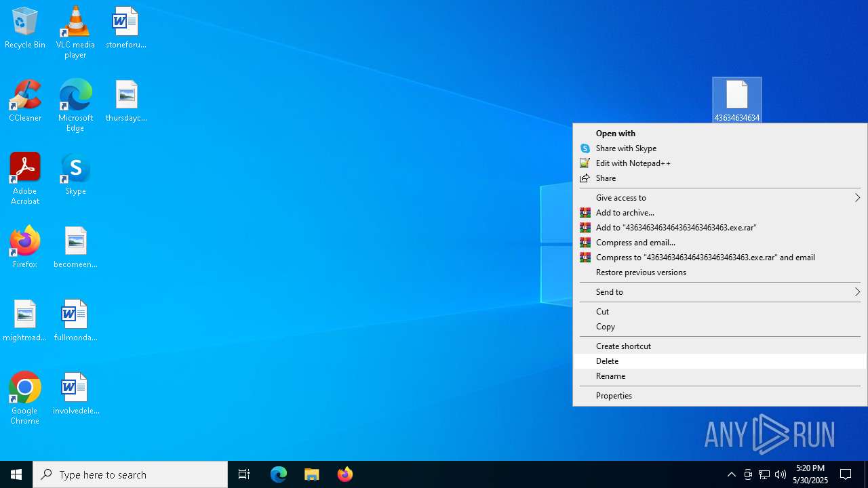Select the involvedele Word document icon
The width and height of the screenshot is (868, 488).
click(75, 394)
